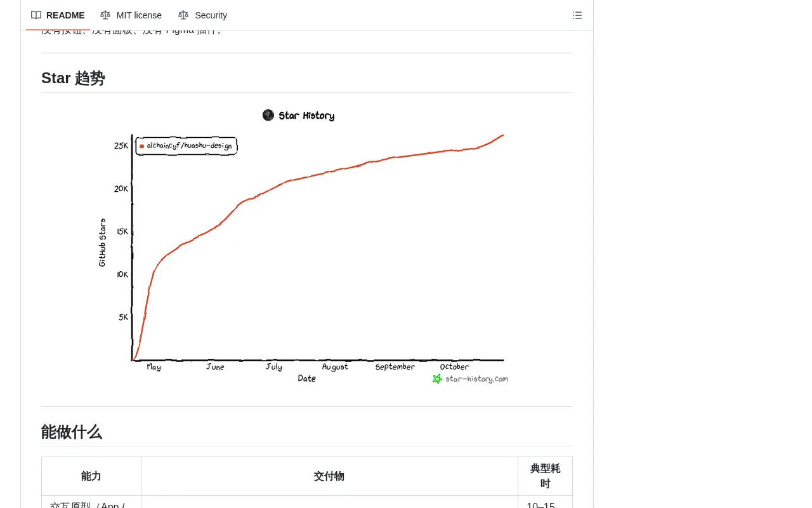Image resolution: width=812 pixels, height=508 pixels.
Task: Click the Star 趋势 heading
Action: 73,78
